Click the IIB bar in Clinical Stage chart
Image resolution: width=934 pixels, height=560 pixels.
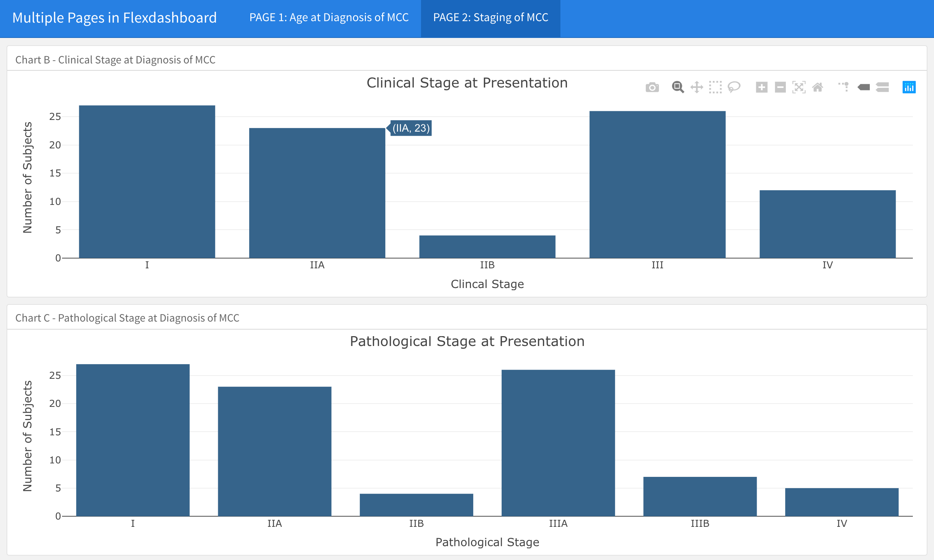(487, 247)
